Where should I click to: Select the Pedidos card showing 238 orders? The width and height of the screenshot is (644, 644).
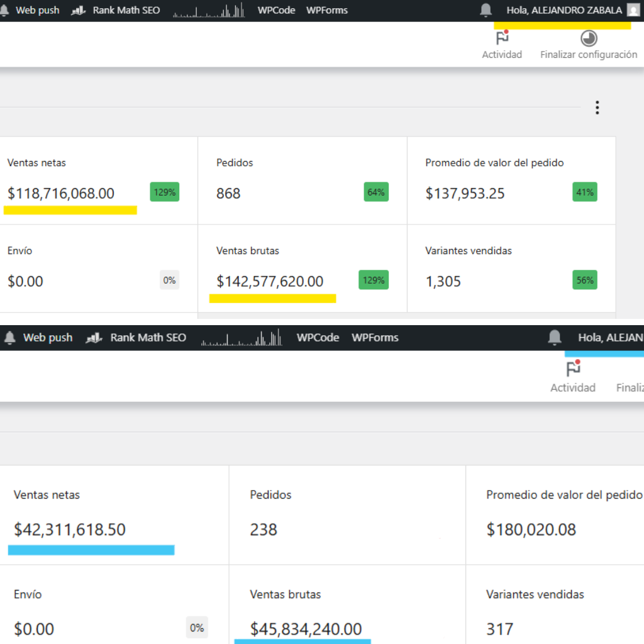pos(347,514)
